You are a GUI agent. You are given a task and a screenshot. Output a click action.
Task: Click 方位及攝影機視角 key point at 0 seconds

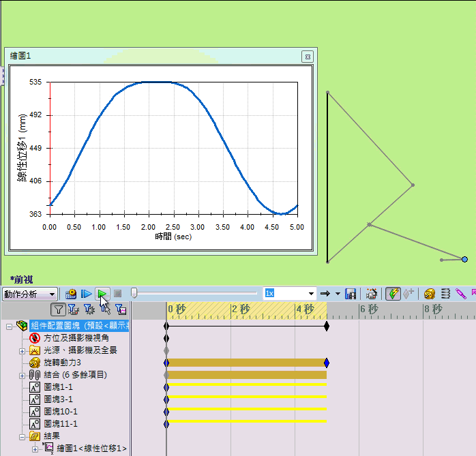pyautogui.click(x=166, y=338)
